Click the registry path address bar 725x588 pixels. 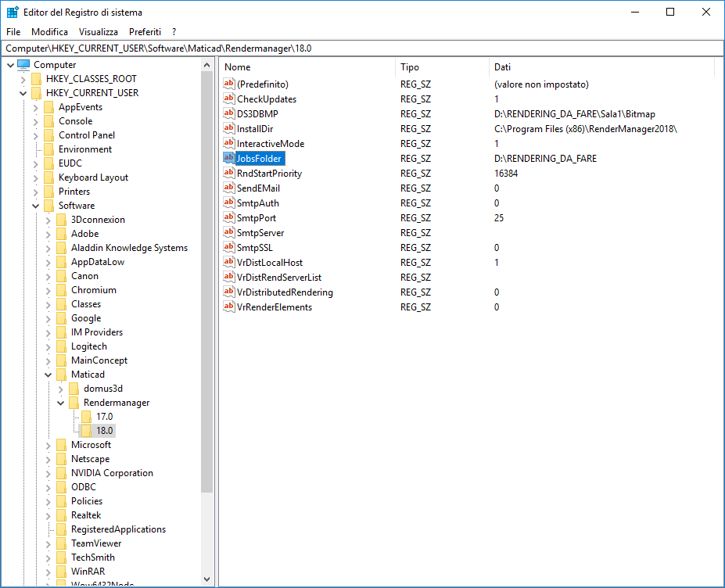tap(363, 48)
